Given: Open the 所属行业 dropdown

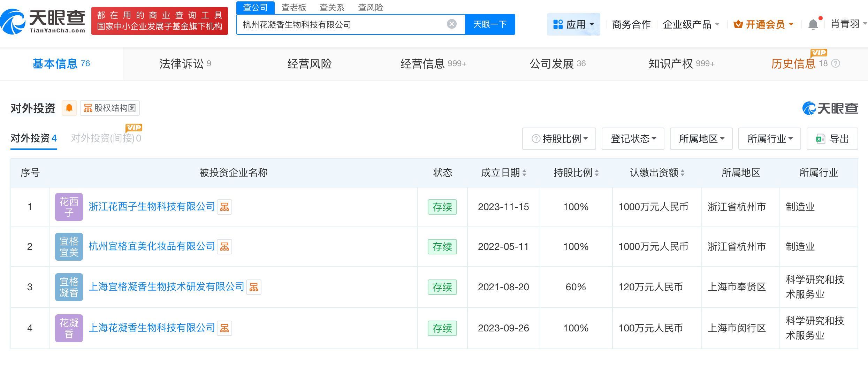Looking at the screenshot, I should (x=769, y=138).
